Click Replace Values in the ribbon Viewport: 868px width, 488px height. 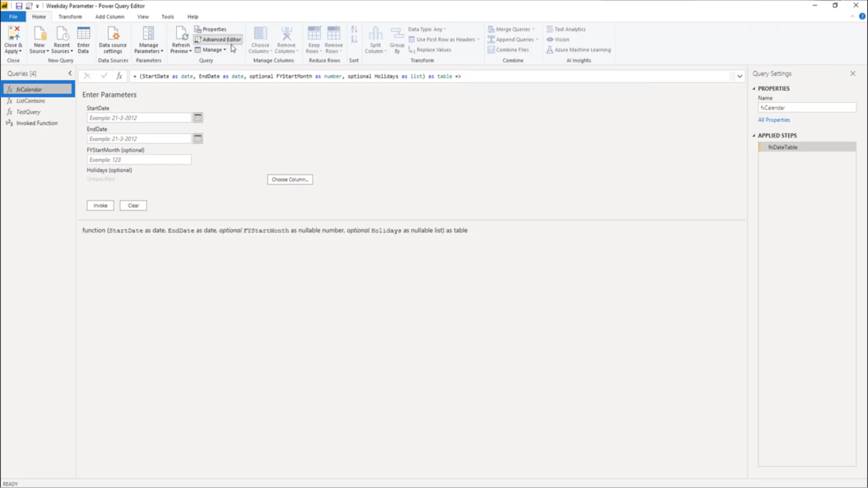click(430, 50)
